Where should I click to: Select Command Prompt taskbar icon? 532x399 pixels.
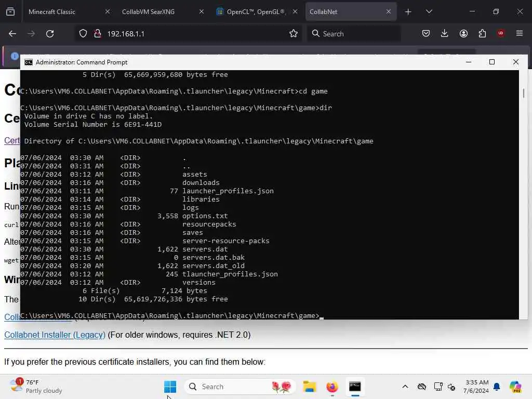355,387
